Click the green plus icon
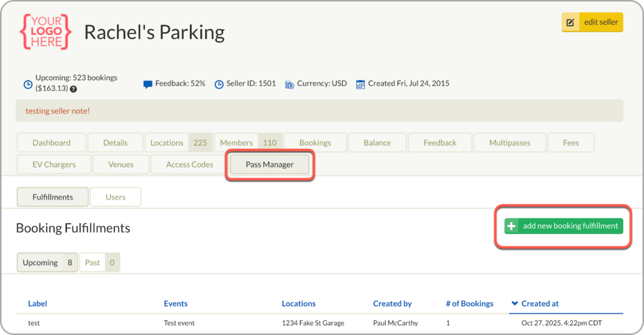Screen dimensions: 644x335 click(x=511, y=226)
